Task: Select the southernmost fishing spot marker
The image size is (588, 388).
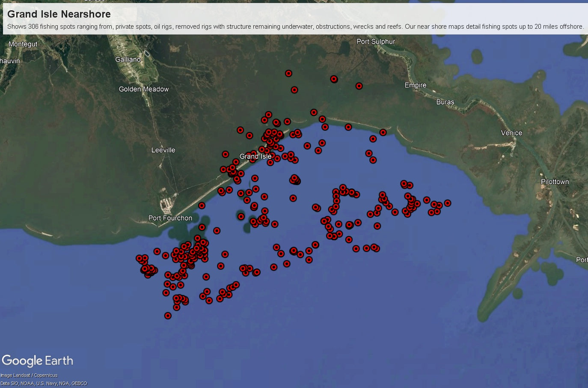Action: (x=168, y=316)
